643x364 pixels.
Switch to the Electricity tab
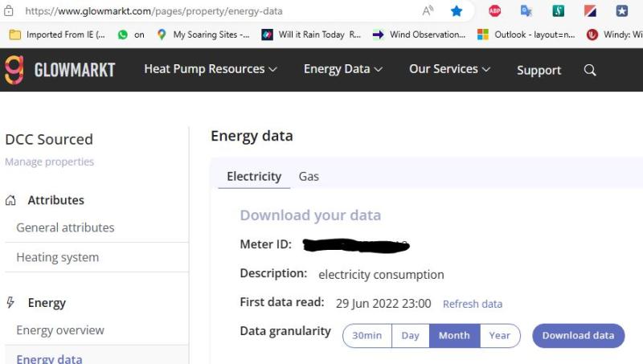coord(254,177)
